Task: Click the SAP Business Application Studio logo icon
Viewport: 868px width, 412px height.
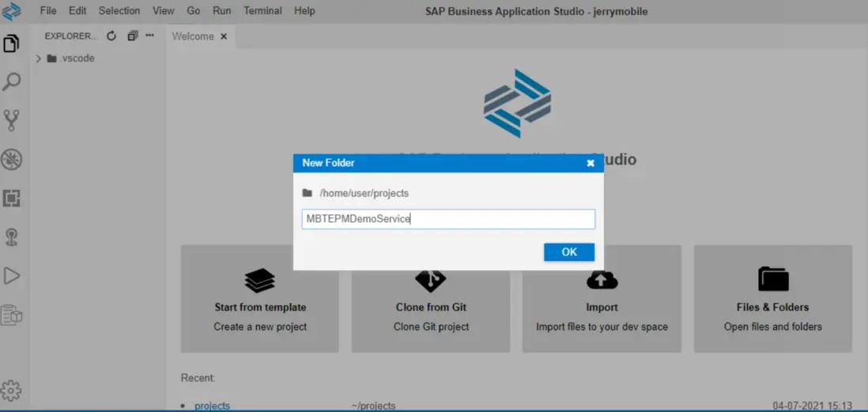Action: 11,11
